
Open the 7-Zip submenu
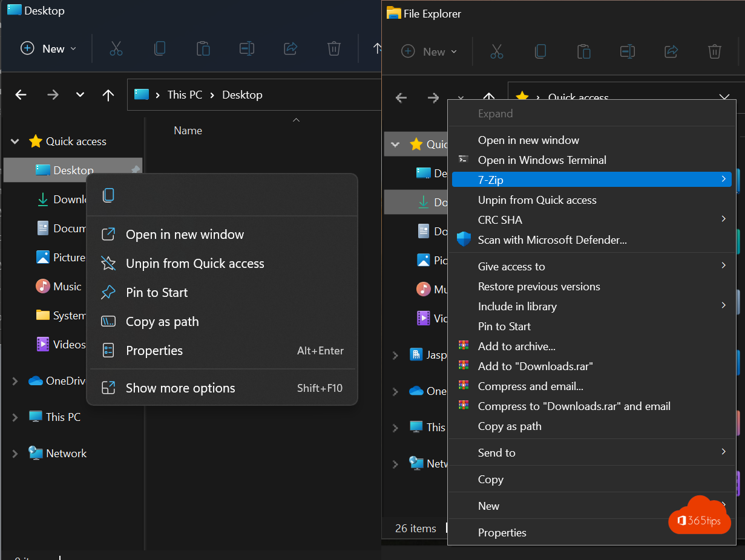pyautogui.click(x=591, y=180)
